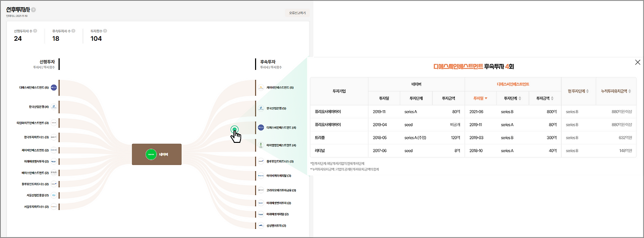Screen dimensions: 644x238
Task: Click the 네이버 table column group header
Action: coord(416,85)
